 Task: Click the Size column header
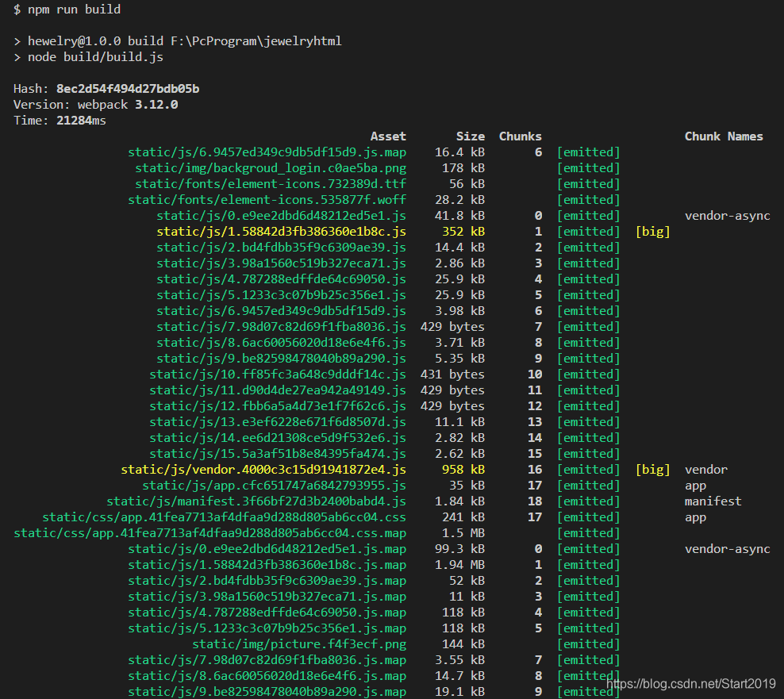[471, 136]
